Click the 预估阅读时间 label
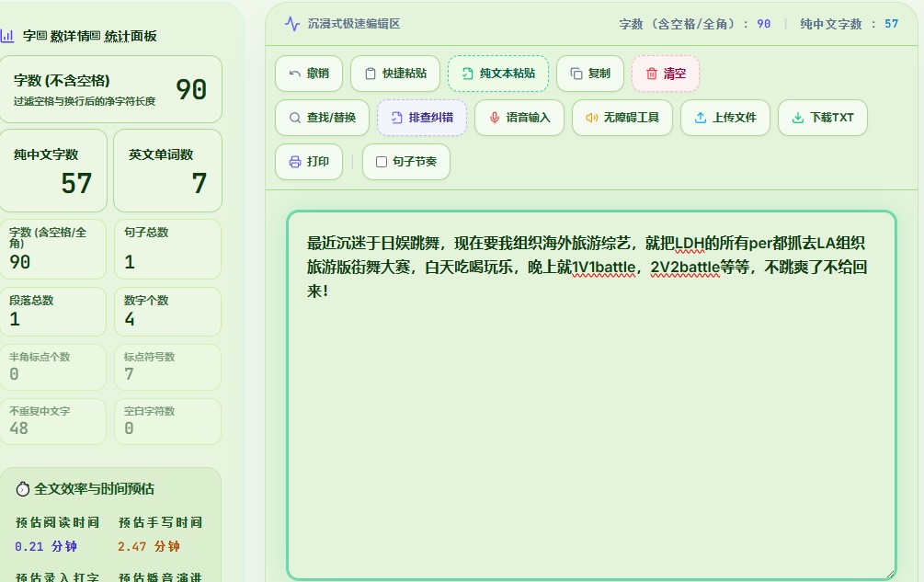 pyautogui.click(x=57, y=522)
